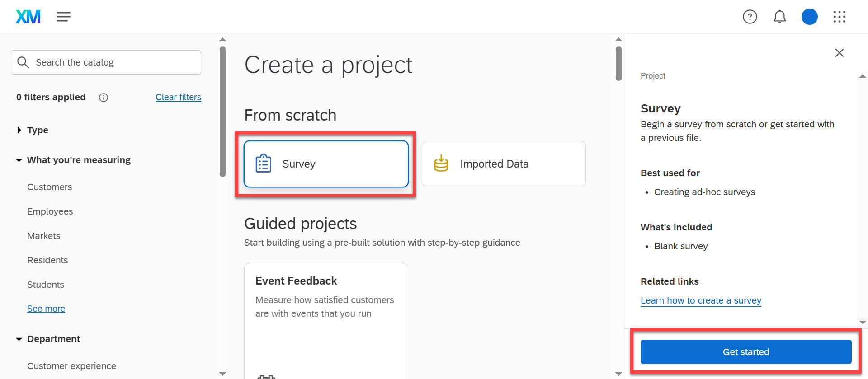Open Learn how to create a survey

point(701,300)
